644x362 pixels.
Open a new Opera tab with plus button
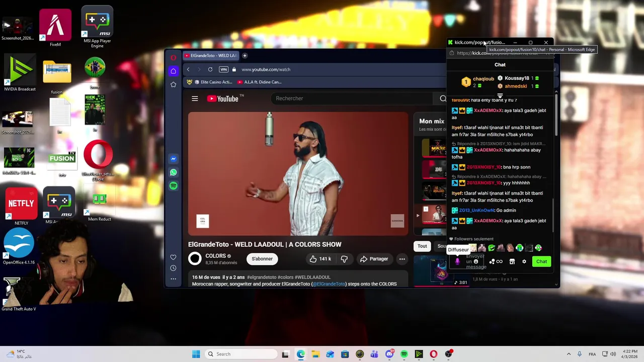245,55
